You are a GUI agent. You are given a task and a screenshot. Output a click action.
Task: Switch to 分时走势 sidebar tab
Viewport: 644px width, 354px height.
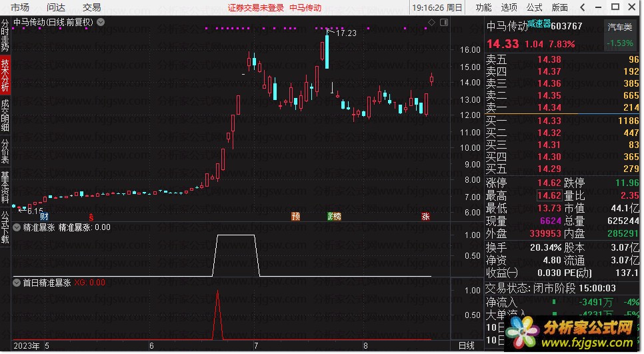click(x=5, y=36)
